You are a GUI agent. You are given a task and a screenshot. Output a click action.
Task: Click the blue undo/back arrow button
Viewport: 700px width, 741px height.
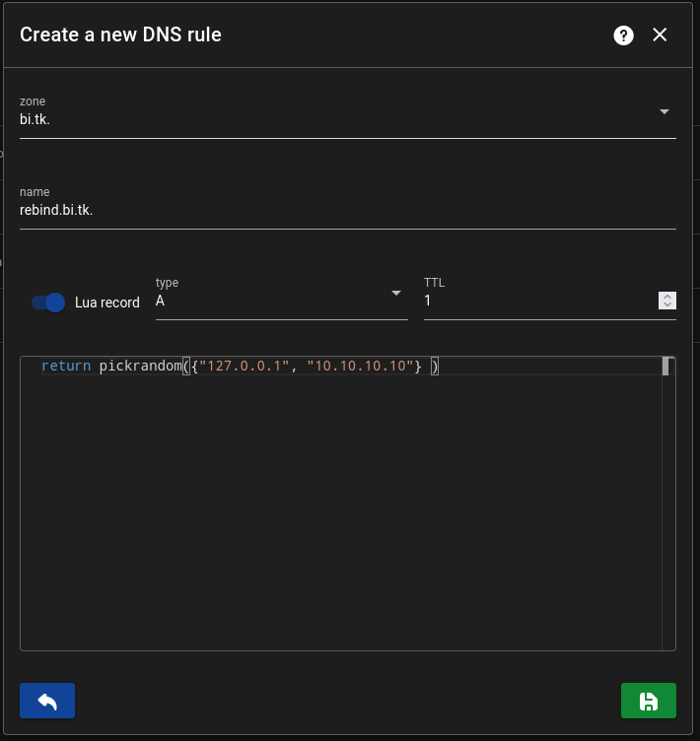tap(47, 701)
